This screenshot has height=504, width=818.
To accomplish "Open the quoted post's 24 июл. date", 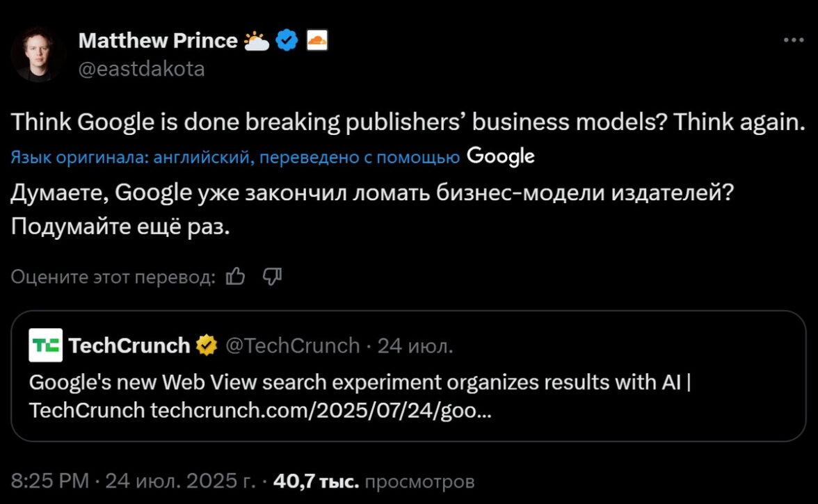I will [415, 346].
